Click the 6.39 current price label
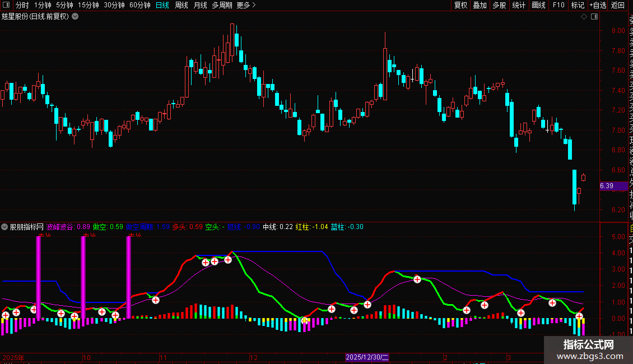Screen dimensions: 633x364 [x=607, y=186]
